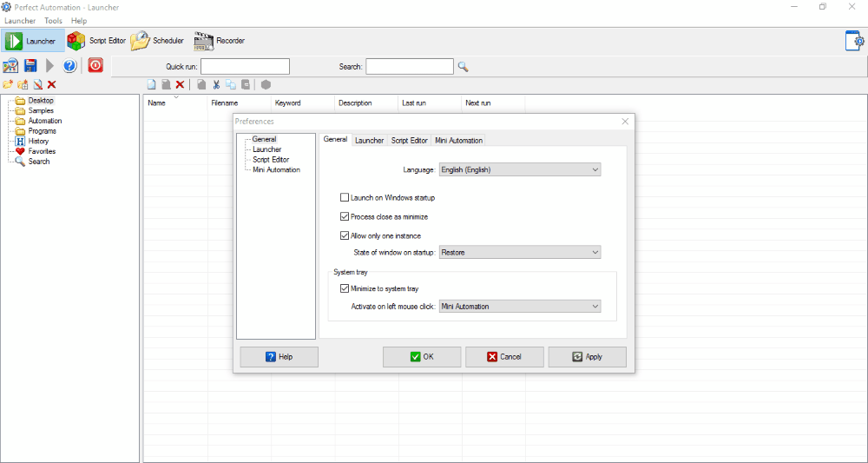
Task: Click the Filename column header
Action: coord(240,103)
